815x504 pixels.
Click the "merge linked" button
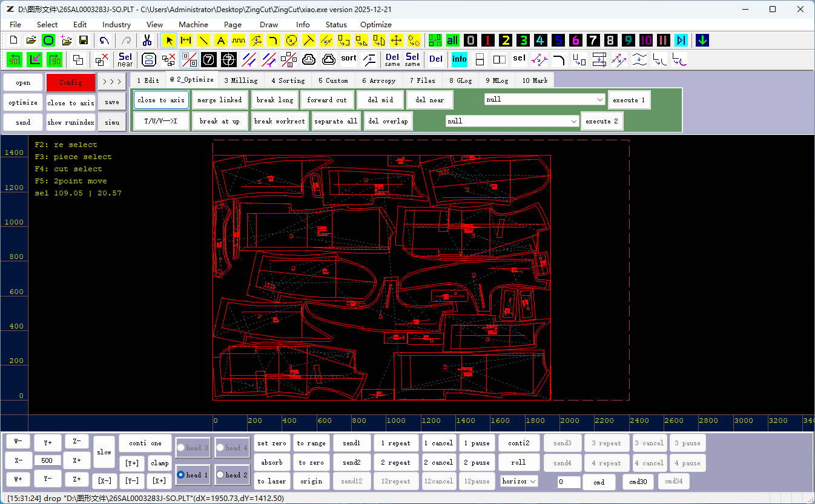[x=219, y=100]
